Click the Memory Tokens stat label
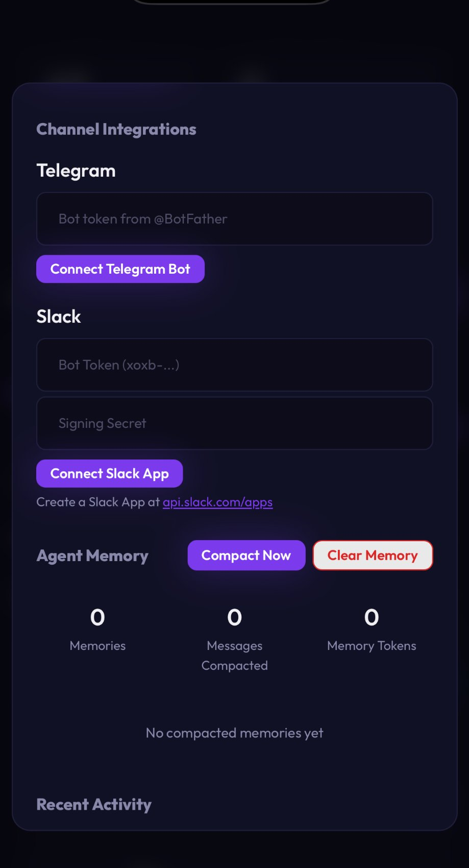 [x=372, y=646]
